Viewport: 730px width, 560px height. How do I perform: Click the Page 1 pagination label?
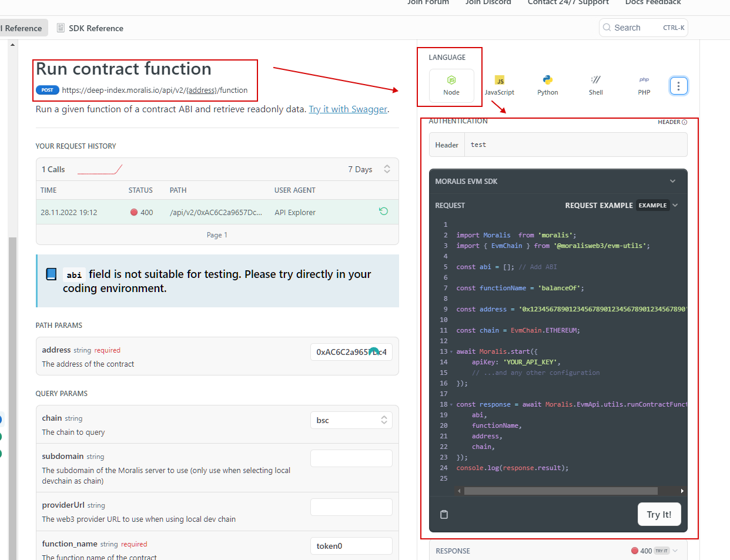coord(217,235)
